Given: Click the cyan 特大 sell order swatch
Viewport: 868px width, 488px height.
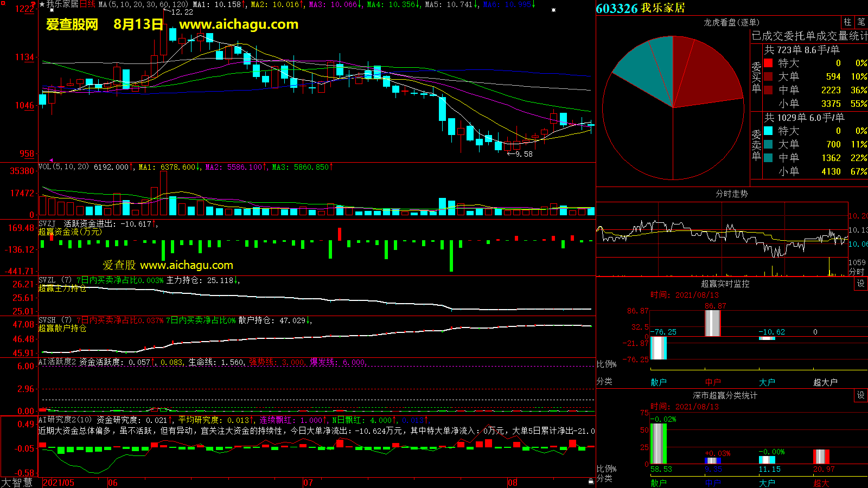Looking at the screenshot, I should pos(768,131).
